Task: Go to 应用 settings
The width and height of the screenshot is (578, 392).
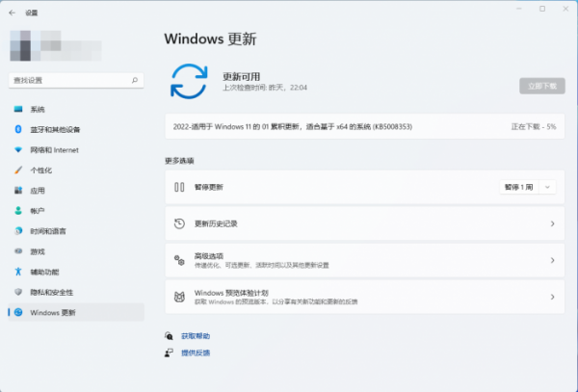Action: point(76,190)
